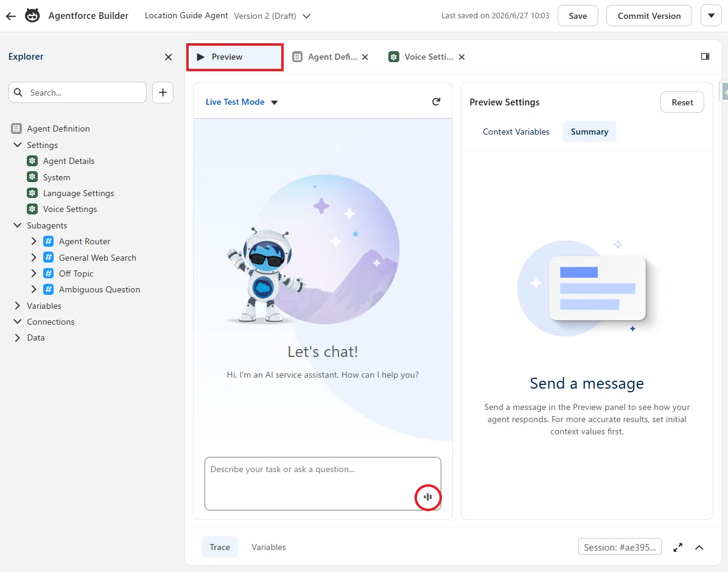This screenshot has width=728, height=572.
Task: Select the Agent Router hash icon
Action: tap(48, 241)
